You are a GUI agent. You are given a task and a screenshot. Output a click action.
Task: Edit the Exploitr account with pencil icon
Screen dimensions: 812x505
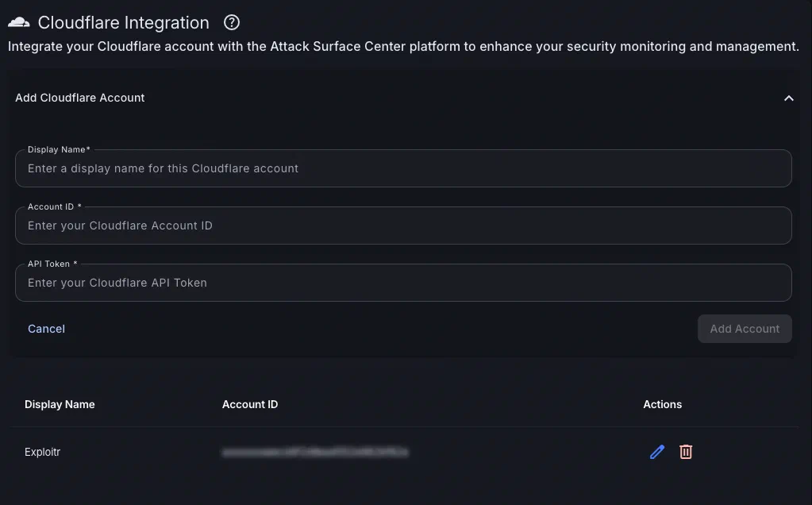click(657, 452)
